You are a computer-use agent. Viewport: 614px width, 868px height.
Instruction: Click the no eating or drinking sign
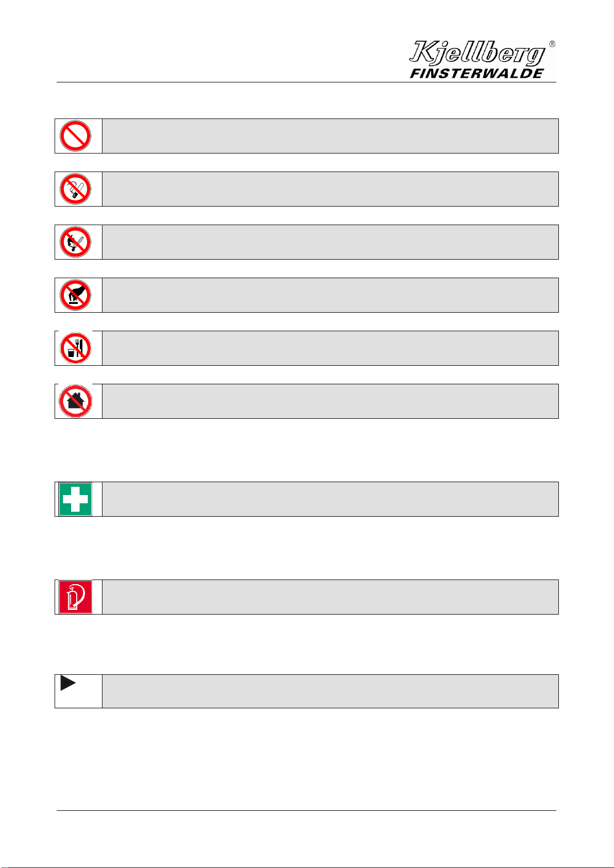click(x=75, y=348)
